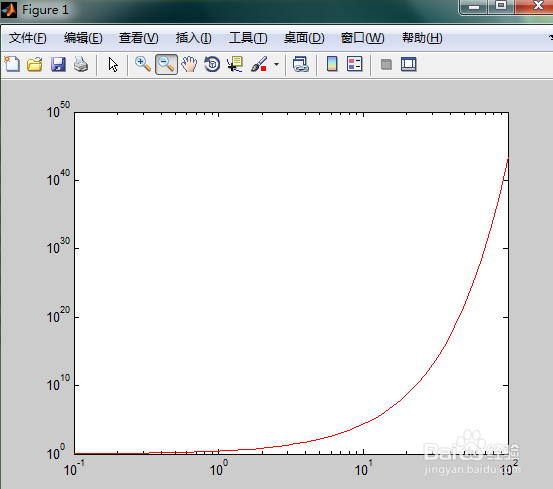
Task: Enable the Rotate 3D tool
Action: click(x=212, y=65)
